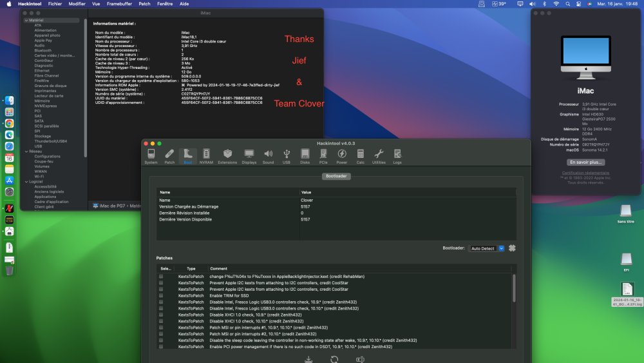Open the Displays tool
The width and height of the screenshot is (644, 363).
(x=249, y=157)
